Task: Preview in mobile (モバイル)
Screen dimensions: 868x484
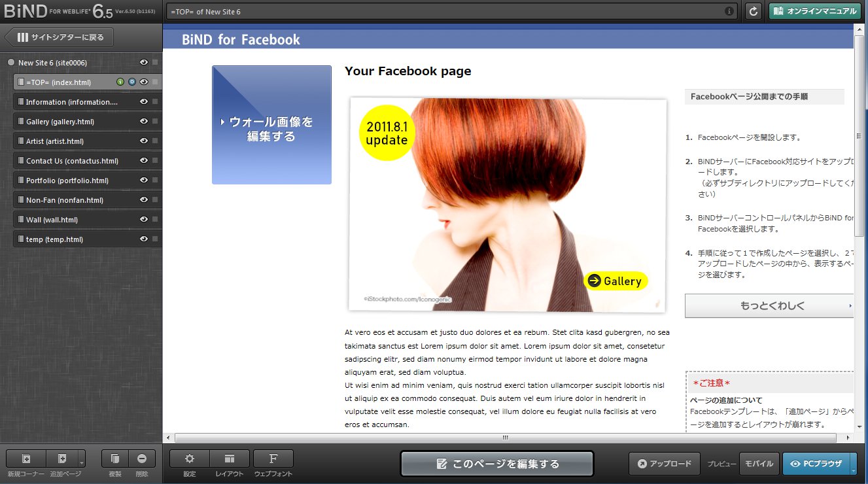Action: pos(759,464)
